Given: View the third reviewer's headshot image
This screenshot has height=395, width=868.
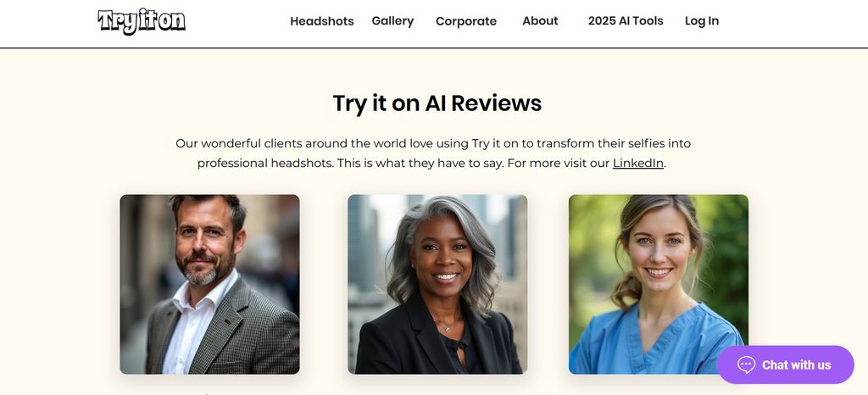Looking at the screenshot, I should 658,284.
